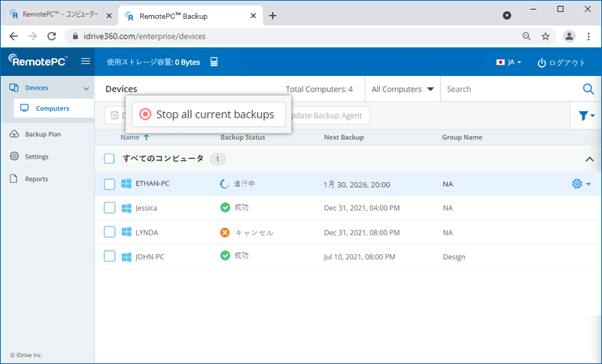Open the filter funnel menu
Screen dimensions: 602x364
coord(586,116)
